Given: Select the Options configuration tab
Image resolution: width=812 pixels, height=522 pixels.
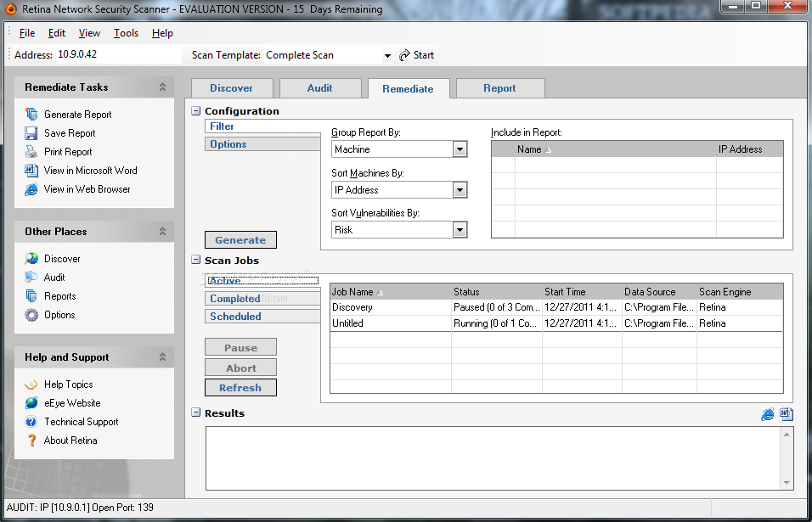Looking at the screenshot, I should 262,143.
